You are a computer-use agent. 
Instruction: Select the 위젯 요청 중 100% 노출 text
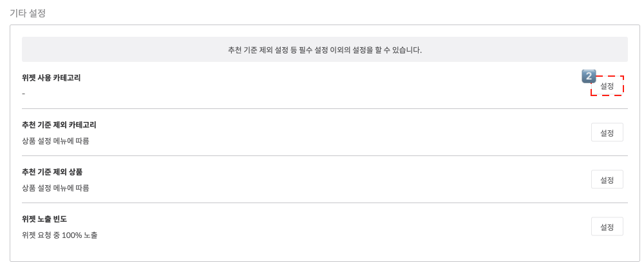click(59, 235)
